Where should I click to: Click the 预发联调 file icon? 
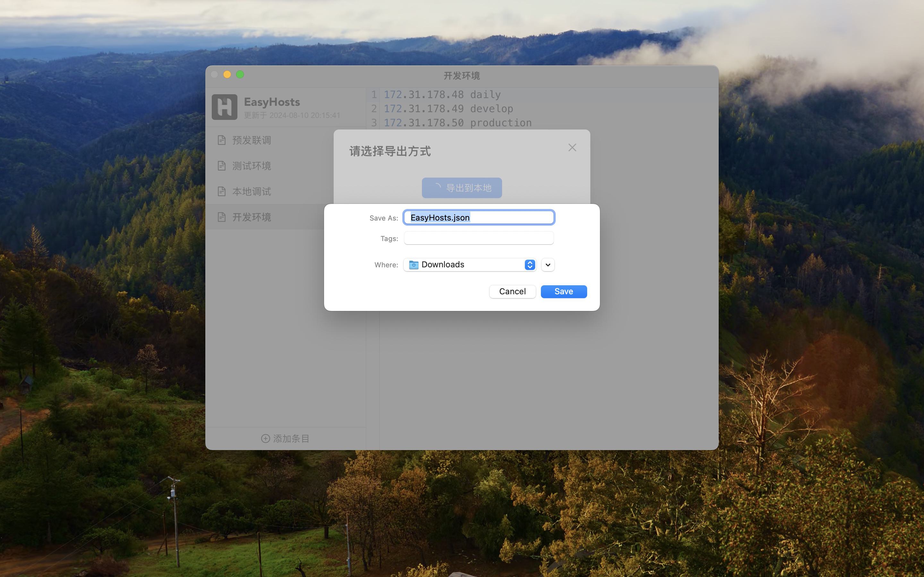[x=221, y=139]
